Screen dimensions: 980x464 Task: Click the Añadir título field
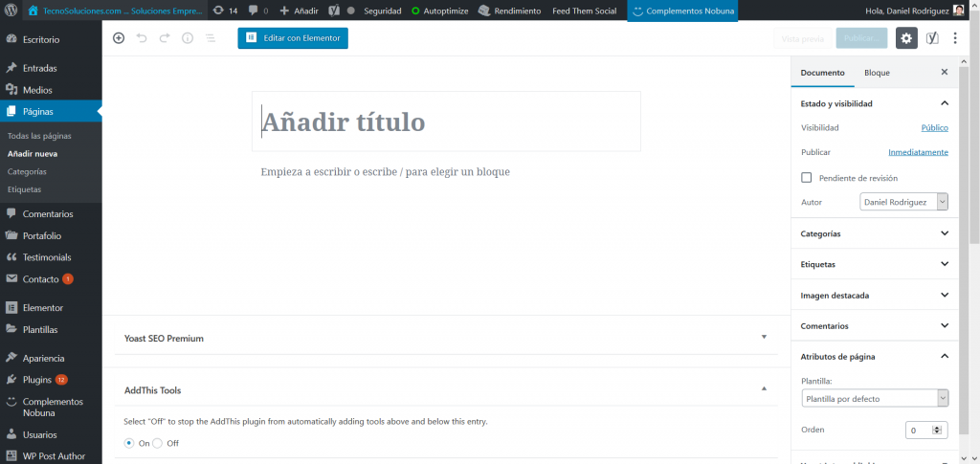click(x=446, y=122)
